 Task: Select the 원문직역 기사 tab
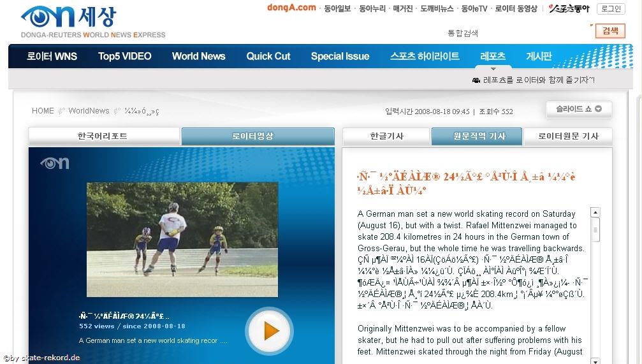pyautogui.click(x=476, y=136)
